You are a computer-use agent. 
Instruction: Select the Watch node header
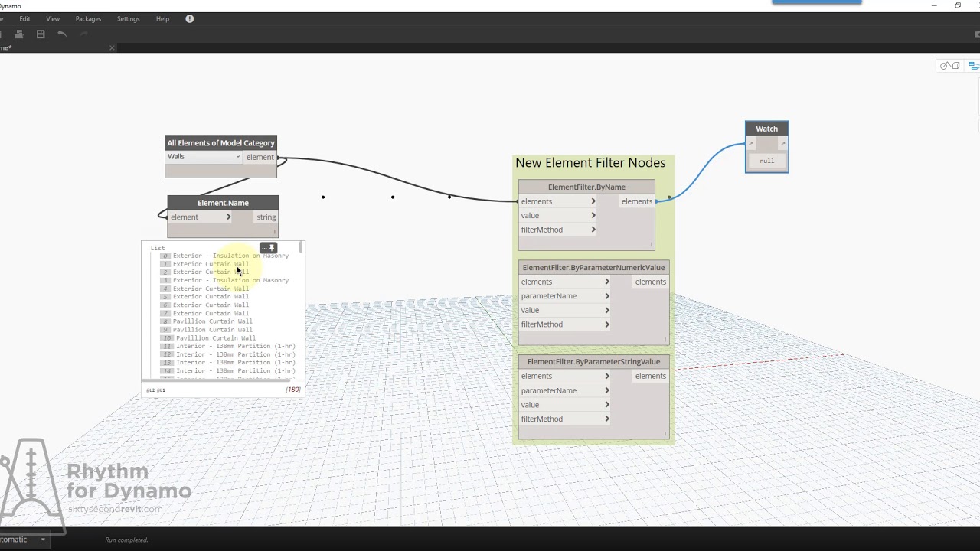766,129
